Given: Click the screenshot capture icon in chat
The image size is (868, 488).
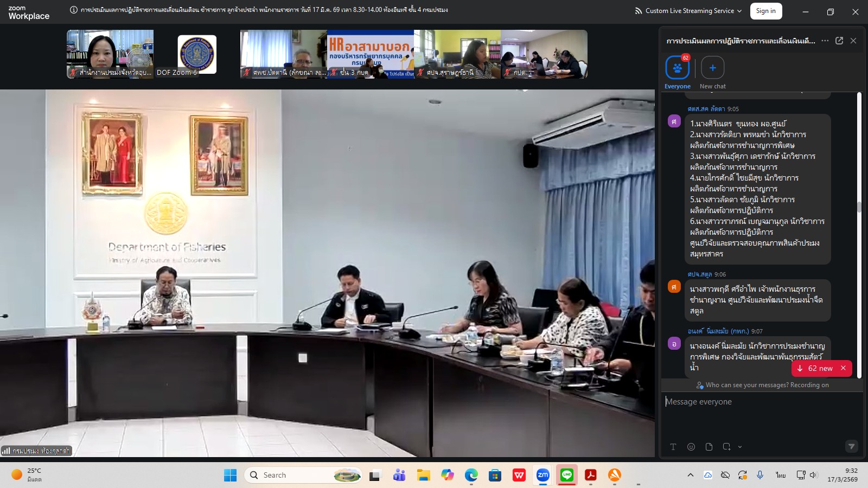Looking at the screenshot, I should point(726,447).
